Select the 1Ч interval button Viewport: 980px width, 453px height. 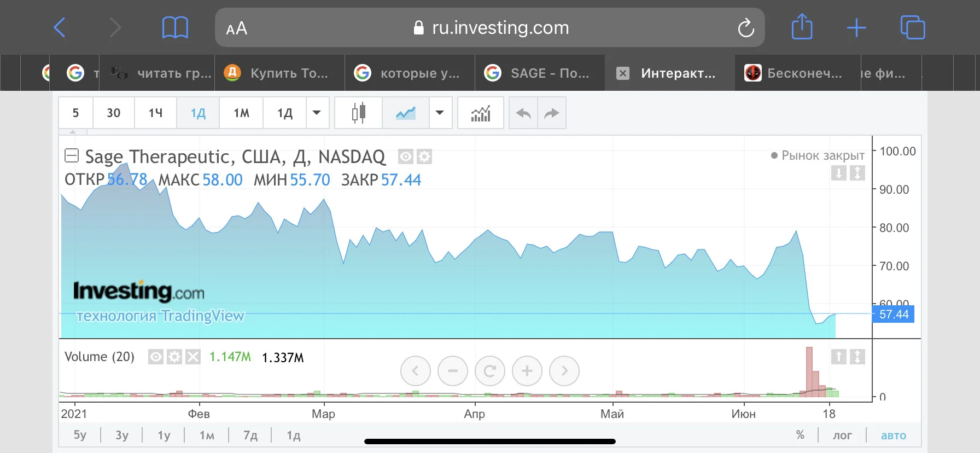(156, 113)
